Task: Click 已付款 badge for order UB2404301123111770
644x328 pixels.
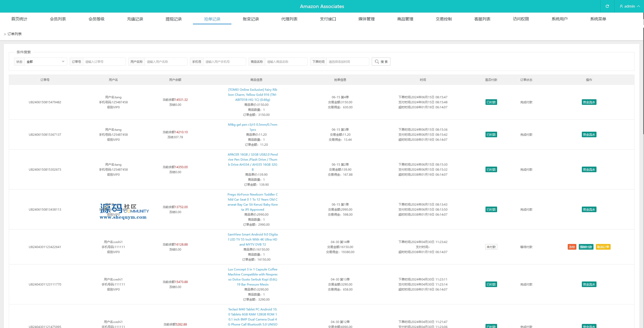Action: (x=491, y=284)
